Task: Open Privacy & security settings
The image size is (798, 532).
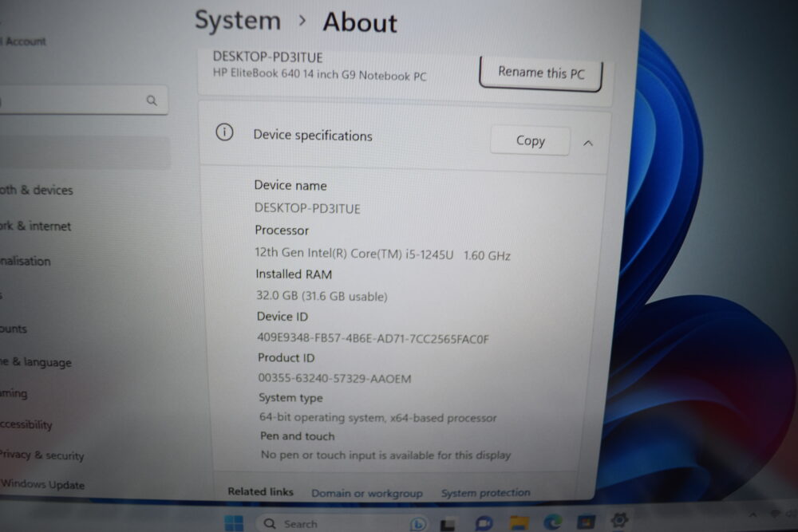Action: point(41,455)
